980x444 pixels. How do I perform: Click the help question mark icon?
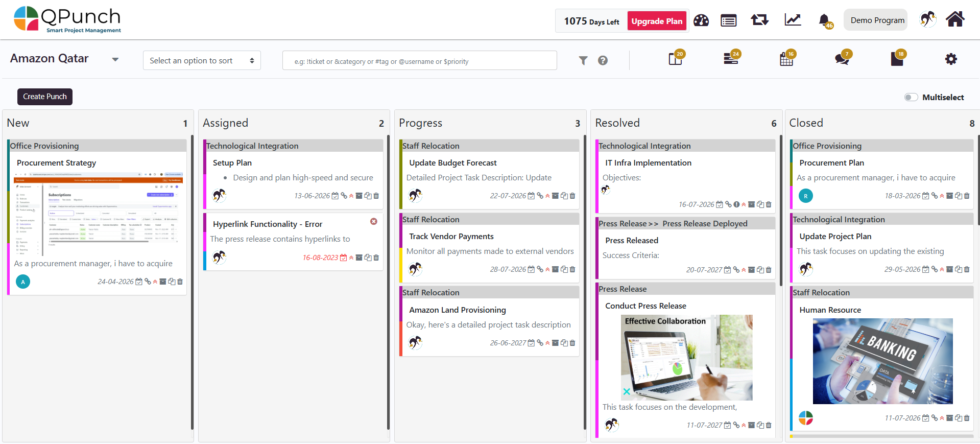[x=603, y=61]
